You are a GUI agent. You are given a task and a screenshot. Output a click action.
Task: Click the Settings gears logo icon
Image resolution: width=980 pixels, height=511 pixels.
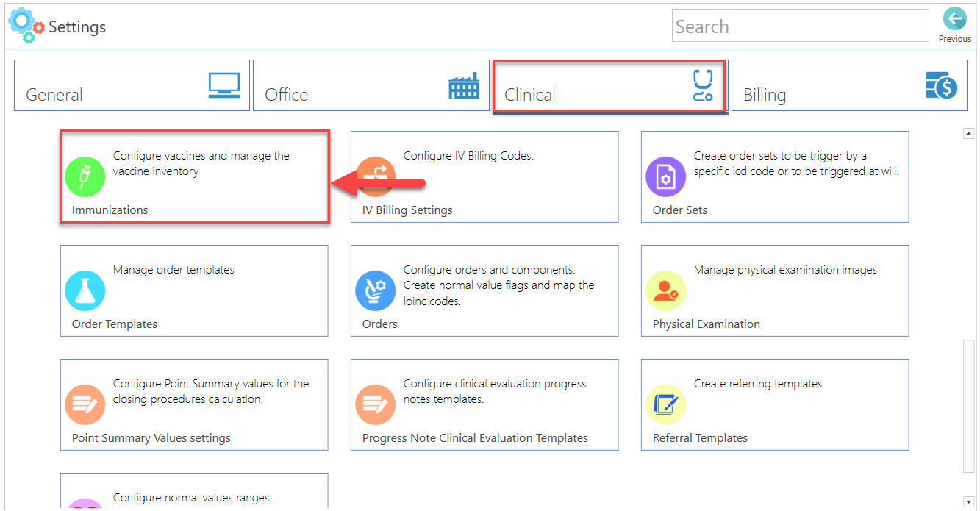26,25
